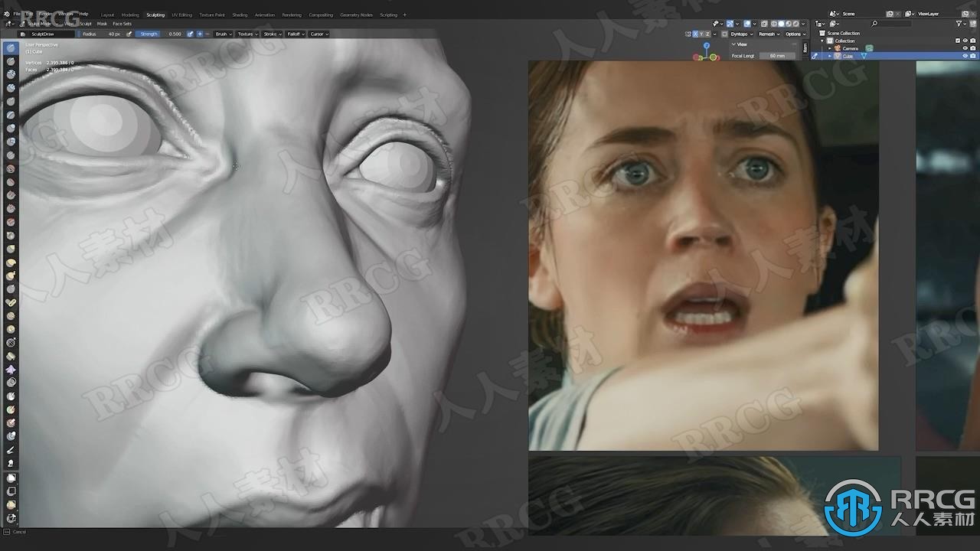Toggle radius pen pressure icon
Viewport: 980px width, 551px height.
point(129,34)
